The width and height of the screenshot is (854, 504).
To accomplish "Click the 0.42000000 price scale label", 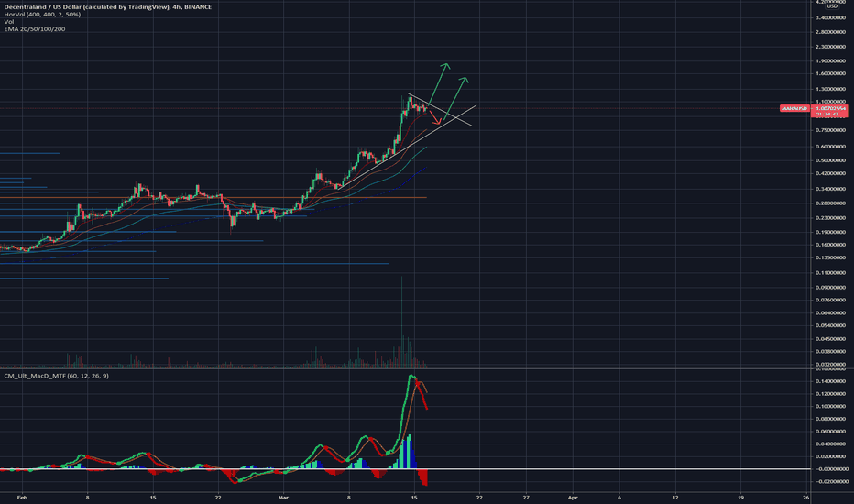I will 830,174.
